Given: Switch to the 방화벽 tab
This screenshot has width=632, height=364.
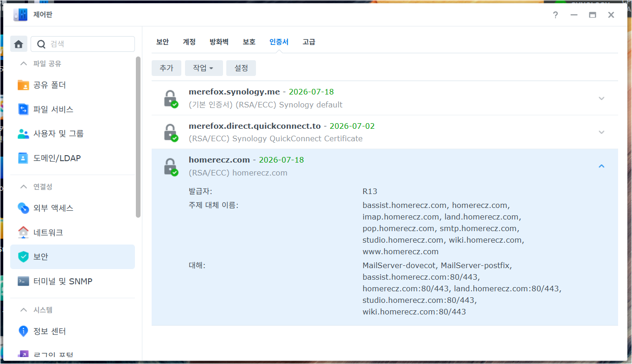Looking at the screenshot, I should click(x=219, y=41).
